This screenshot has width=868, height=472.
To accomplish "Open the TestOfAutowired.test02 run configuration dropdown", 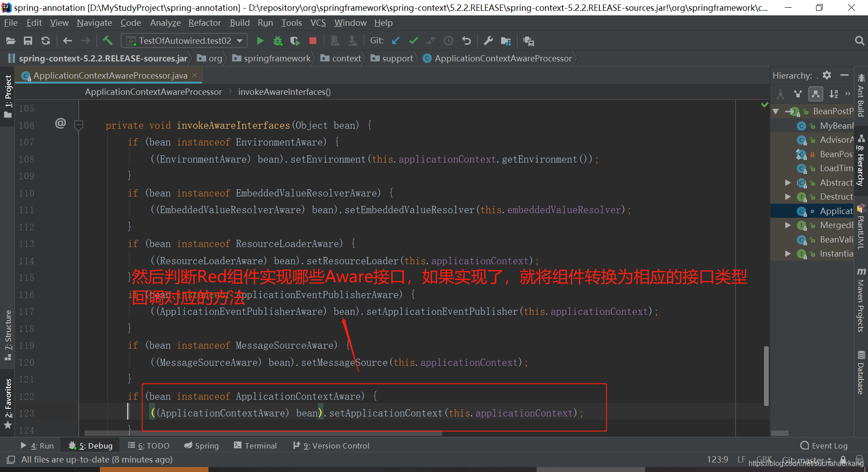I will click(x=184, y=41).
